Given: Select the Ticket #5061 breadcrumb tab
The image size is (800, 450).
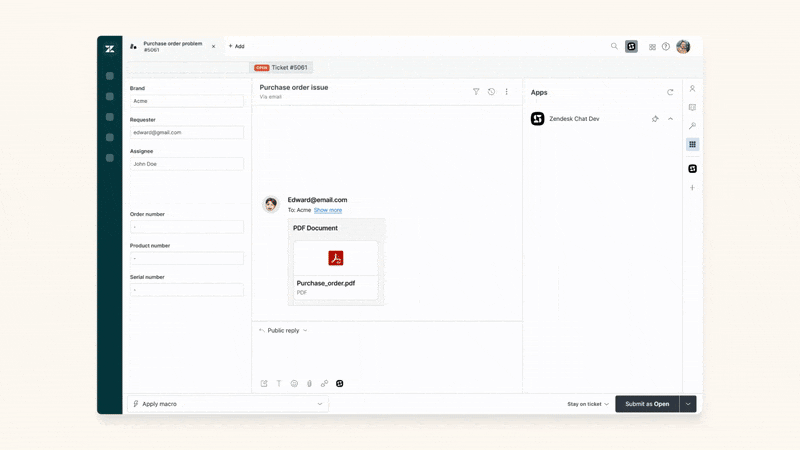Looking at the screenshot, I should click(281, 67).
